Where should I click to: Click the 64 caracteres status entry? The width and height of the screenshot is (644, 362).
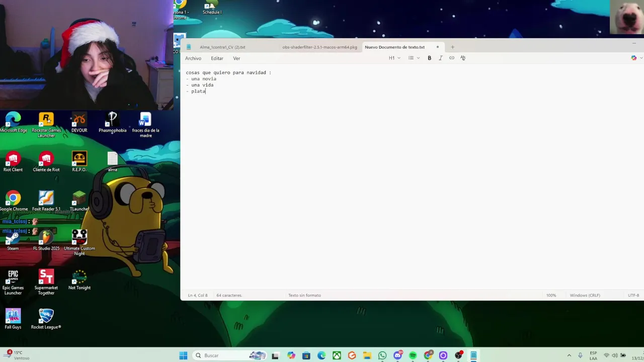tap(229, 295)
